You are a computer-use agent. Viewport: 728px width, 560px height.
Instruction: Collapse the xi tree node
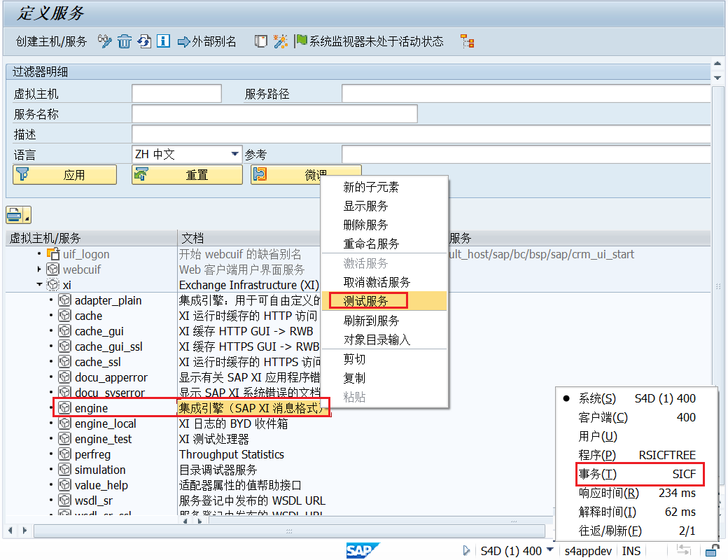click(x=39, y=285)
